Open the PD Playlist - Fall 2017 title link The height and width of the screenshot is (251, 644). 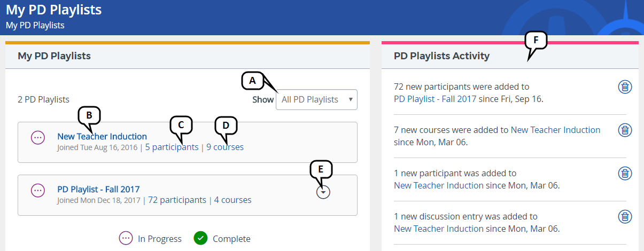[98, 189]
